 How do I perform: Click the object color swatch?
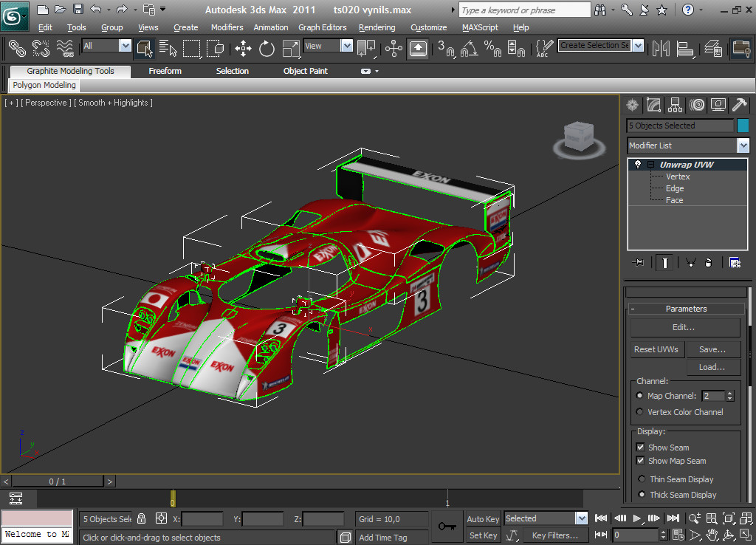click(x=743, y=126)
